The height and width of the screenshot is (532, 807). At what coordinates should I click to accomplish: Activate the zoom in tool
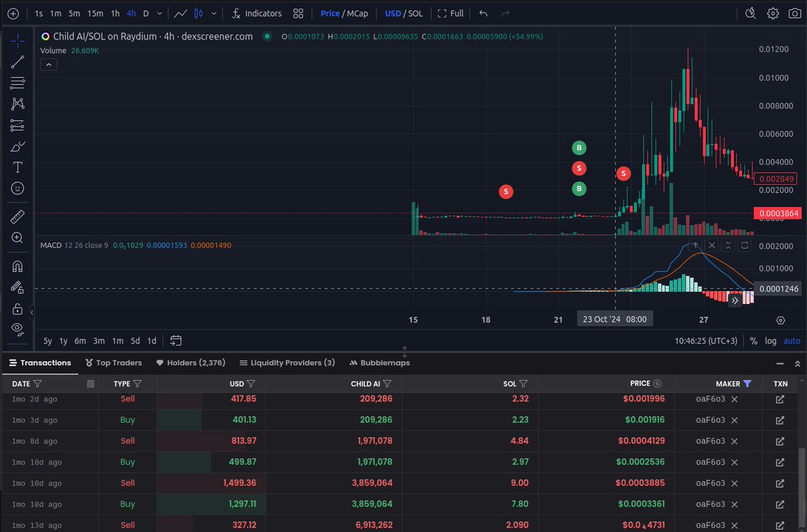(17, 237)
